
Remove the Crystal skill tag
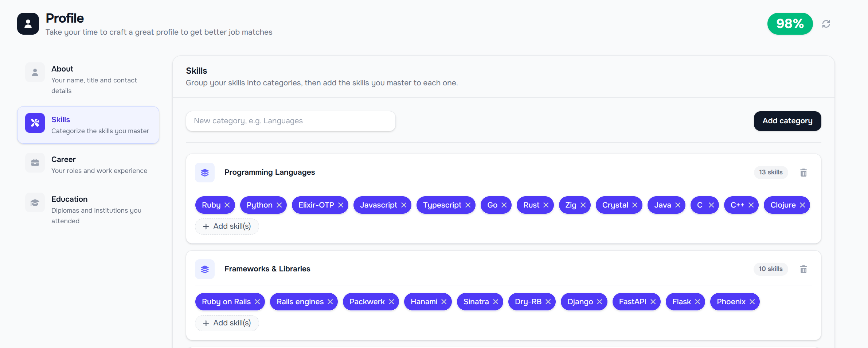[635, 205]
